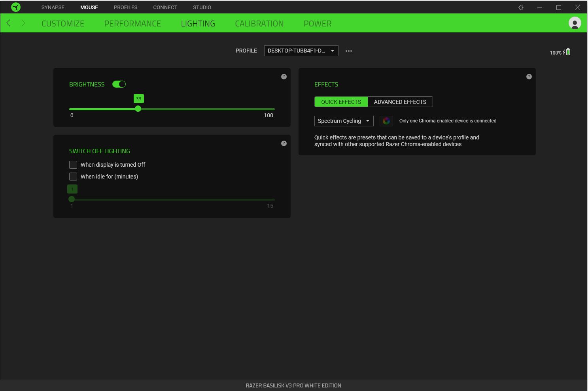Click the idle slider maximum label 15
This screenshot has width=588, height=391.
270,206
